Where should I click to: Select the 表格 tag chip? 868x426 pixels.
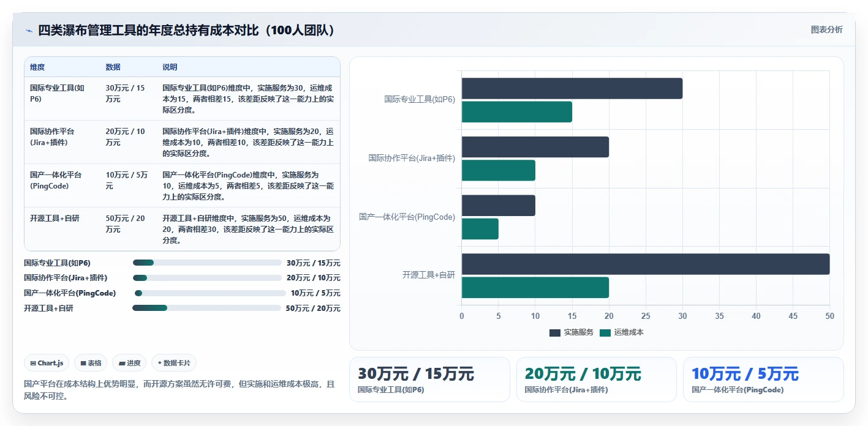coord(91,363)
